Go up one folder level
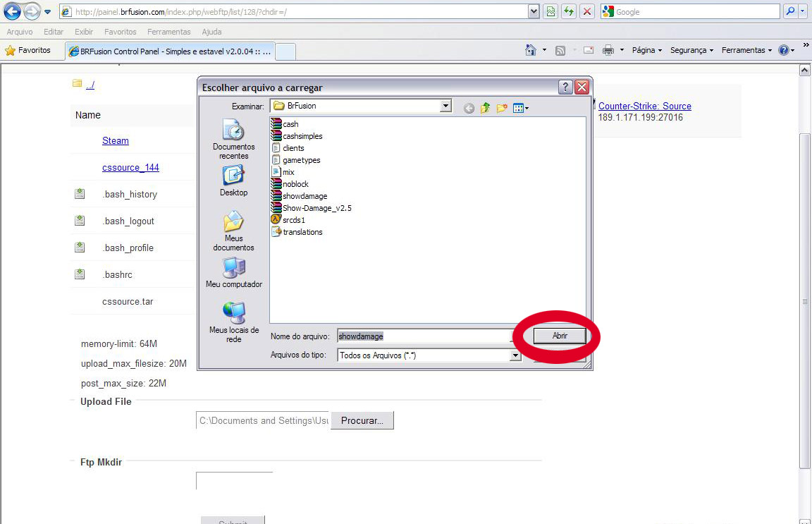This screenshot has height=524, width=812. pos(485,108)
